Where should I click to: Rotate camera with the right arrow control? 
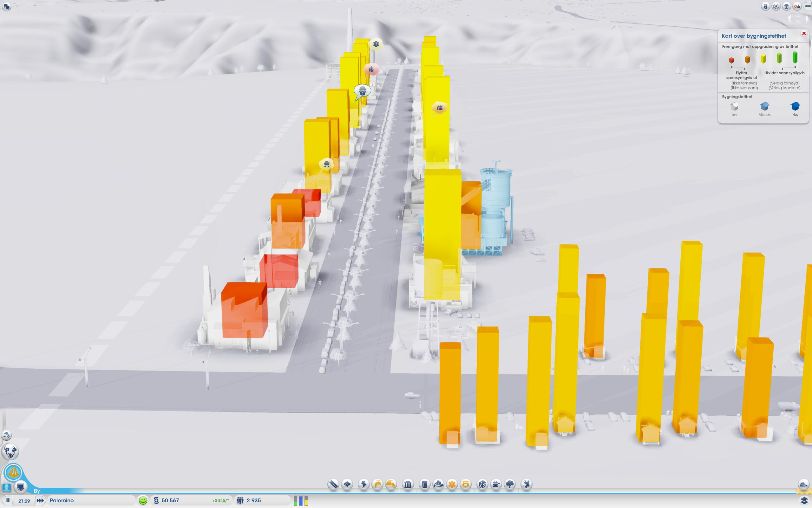click(806, 19)
